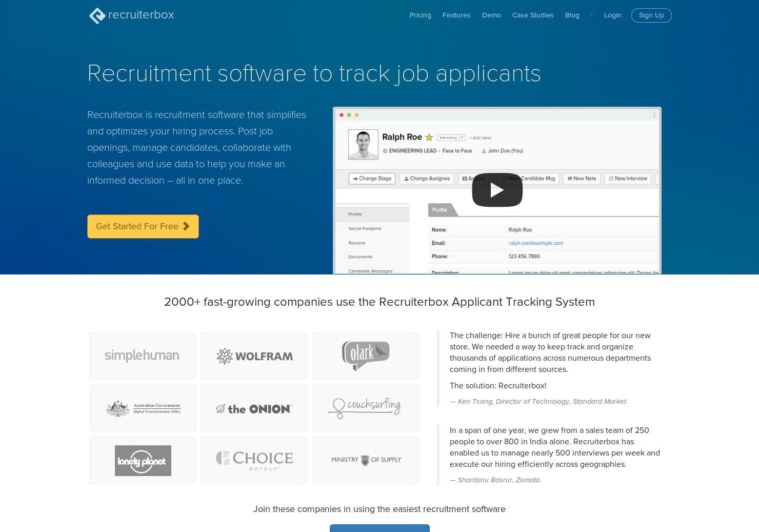Click Documents in preview sidebar

[361, 257]
